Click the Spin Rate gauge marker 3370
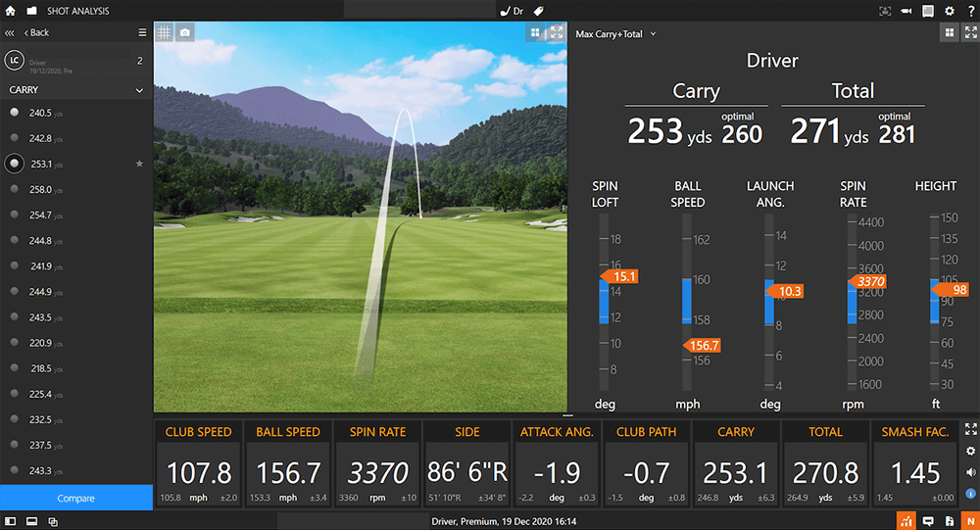The image size is (980, 530). [x=867, y=282]
